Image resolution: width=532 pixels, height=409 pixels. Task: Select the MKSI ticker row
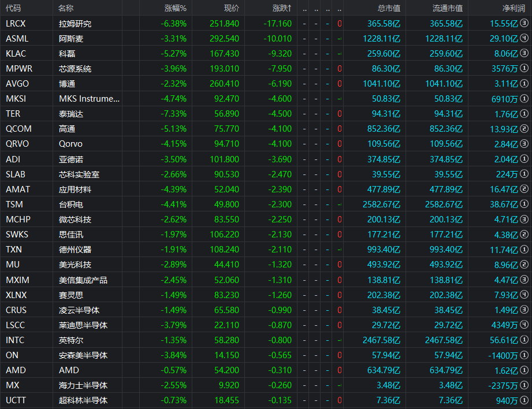tap(16, 99)
